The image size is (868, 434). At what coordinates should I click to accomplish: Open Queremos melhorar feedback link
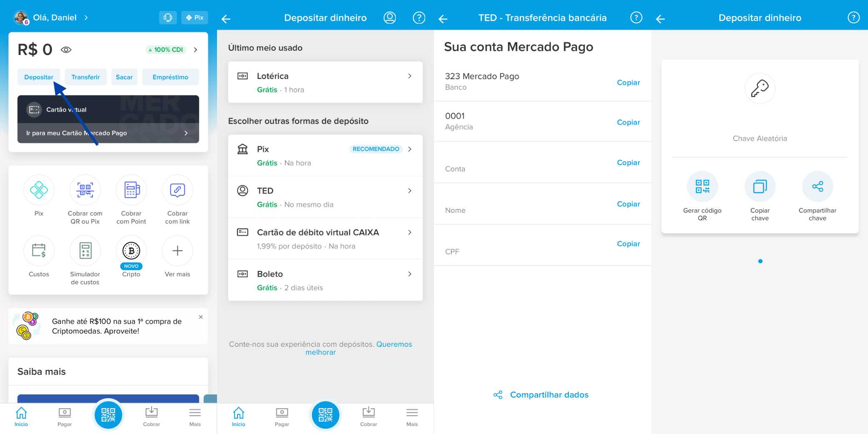[359, 348]
